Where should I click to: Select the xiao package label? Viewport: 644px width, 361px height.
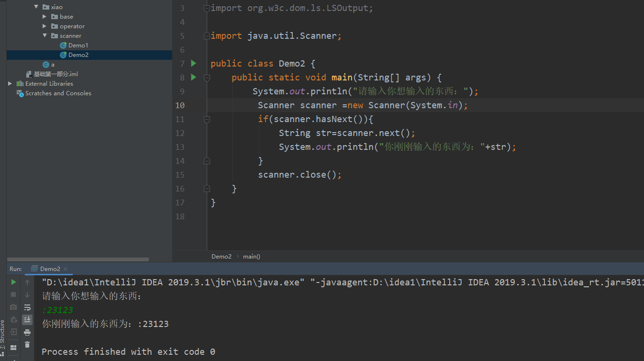[57, 7]
